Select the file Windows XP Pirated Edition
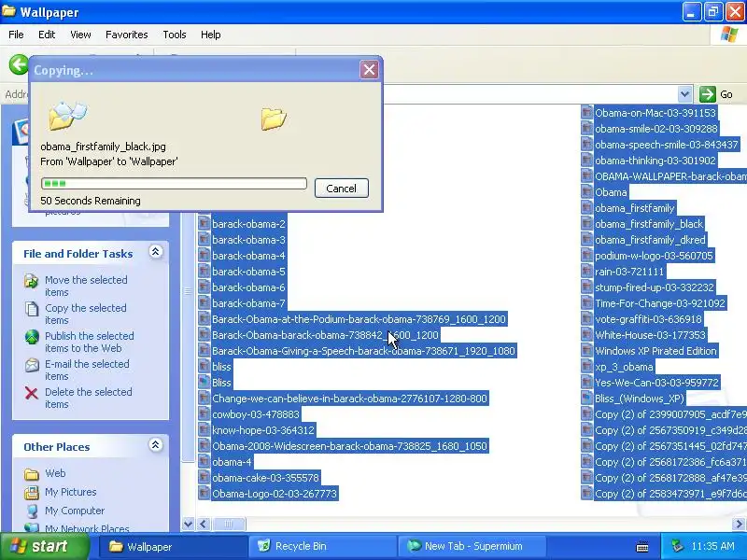This screenshot has height=560, width=747. 655,351
